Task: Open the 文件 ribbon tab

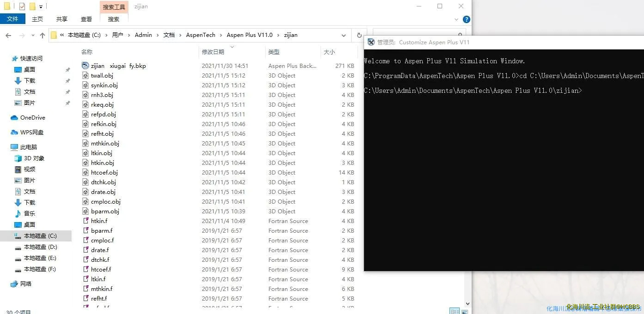Action: [x=12, y=19]
